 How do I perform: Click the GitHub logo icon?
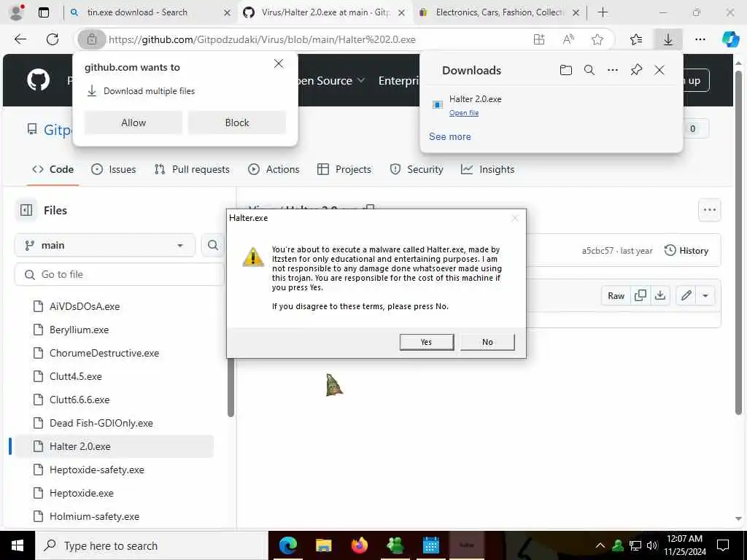click(39, 79)
